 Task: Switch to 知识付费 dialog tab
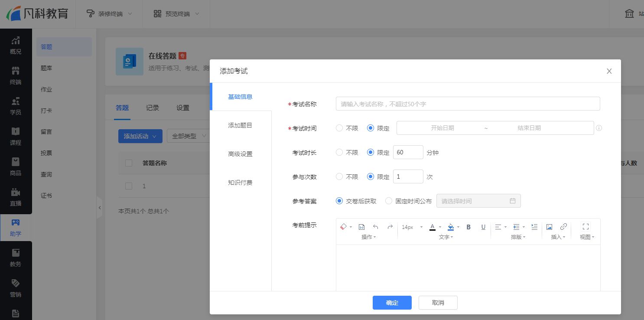click(x=241, y=183)
